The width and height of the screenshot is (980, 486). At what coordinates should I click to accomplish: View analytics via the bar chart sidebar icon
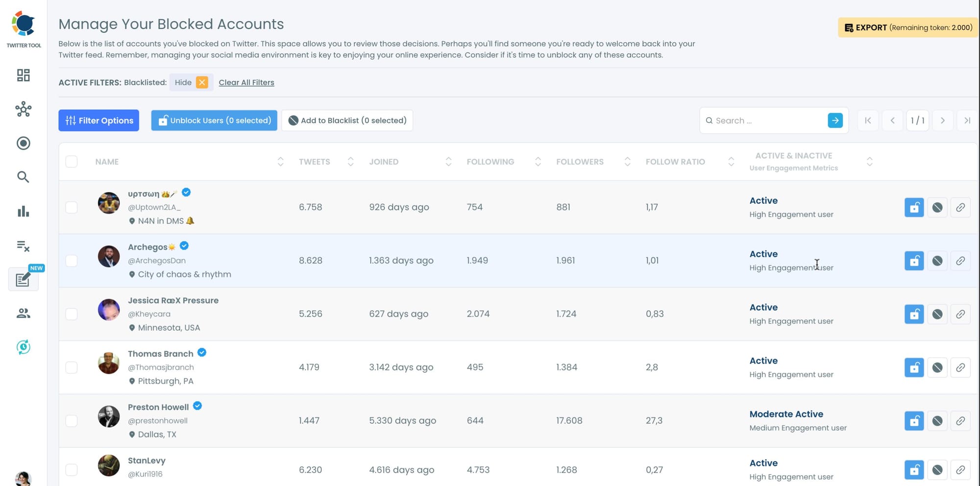[23, 211]
